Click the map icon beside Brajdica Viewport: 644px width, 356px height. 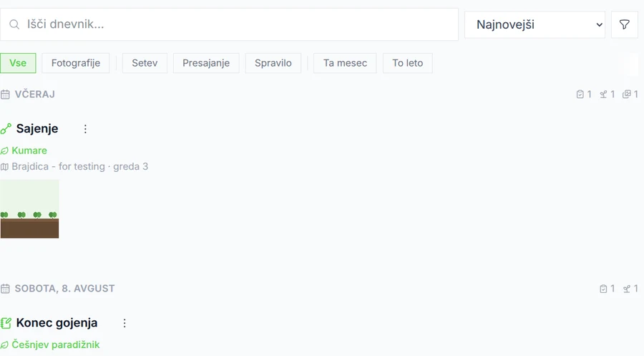tap(4, 167)
